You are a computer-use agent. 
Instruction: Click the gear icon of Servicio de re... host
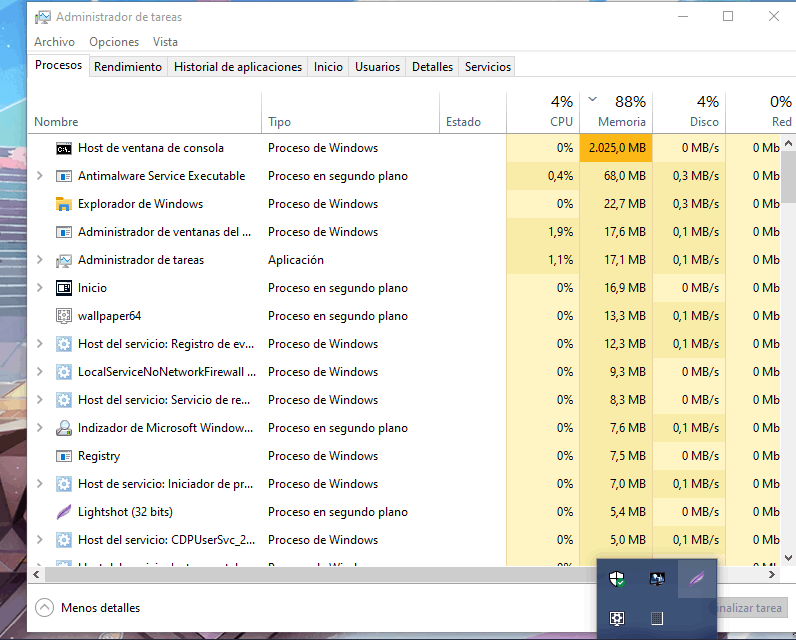coord(63,400)
